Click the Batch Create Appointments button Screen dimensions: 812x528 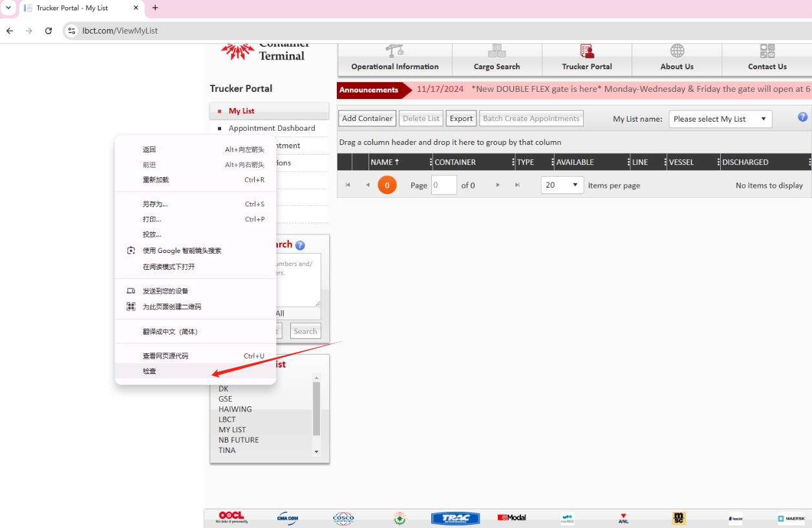pos(531,118)
